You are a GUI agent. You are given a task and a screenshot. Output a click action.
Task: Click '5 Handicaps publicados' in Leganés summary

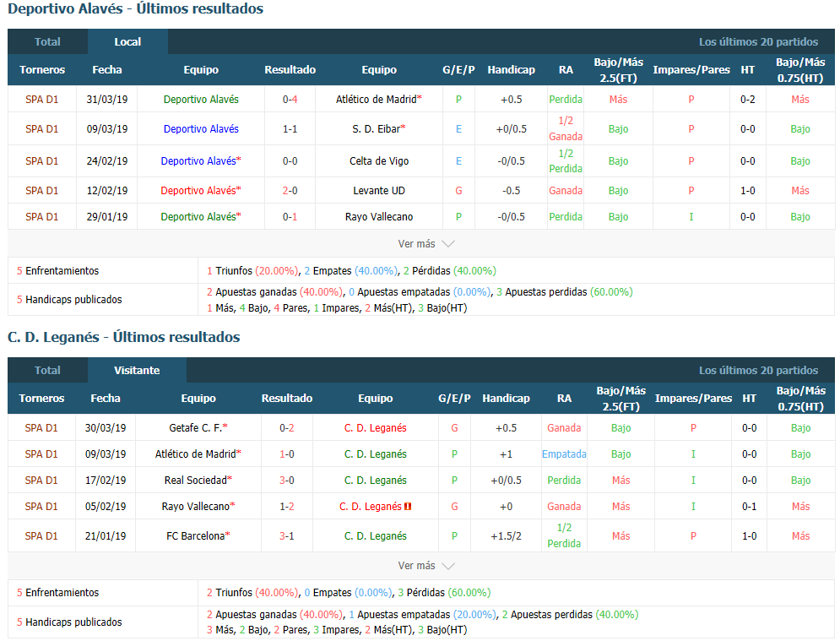69,622
